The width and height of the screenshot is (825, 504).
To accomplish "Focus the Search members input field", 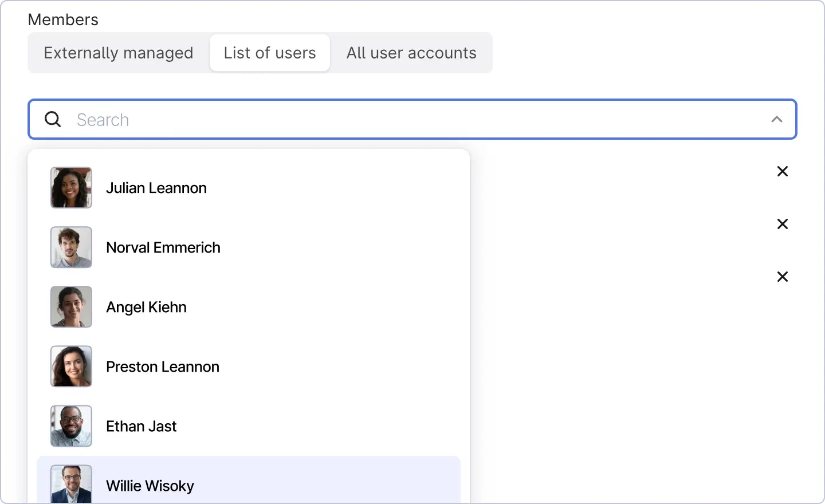I will (412, 119).
